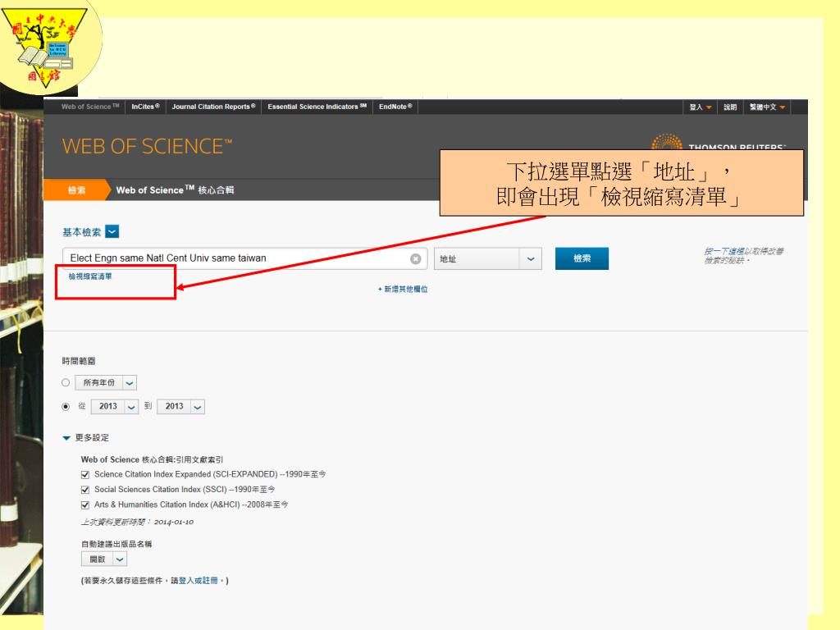
Task: Open the start year 2013 dropdown
Action: 115,407
